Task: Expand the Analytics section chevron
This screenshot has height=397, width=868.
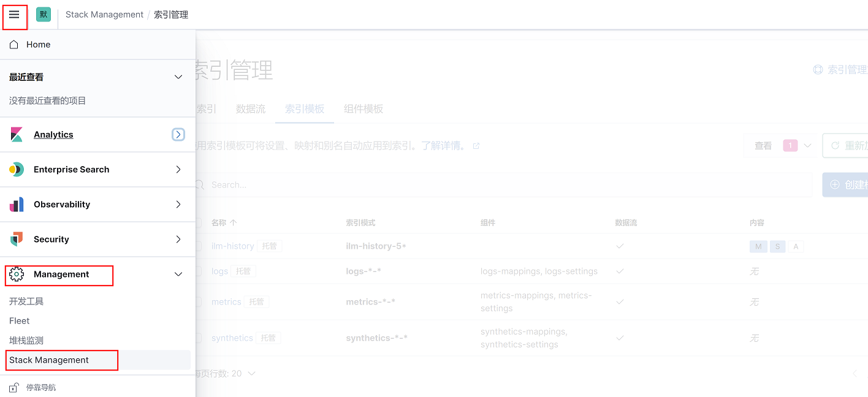Action: [x=178, y=135]
